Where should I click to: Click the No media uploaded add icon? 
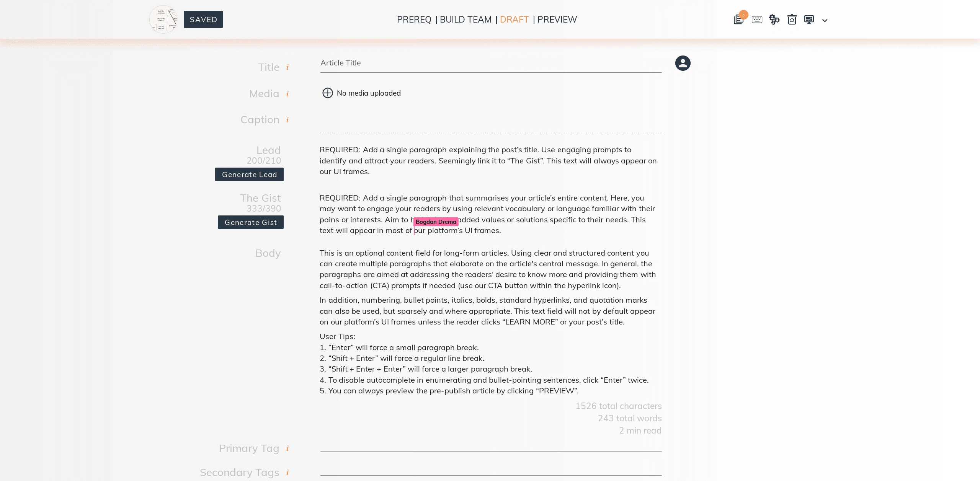pos(326,93)
